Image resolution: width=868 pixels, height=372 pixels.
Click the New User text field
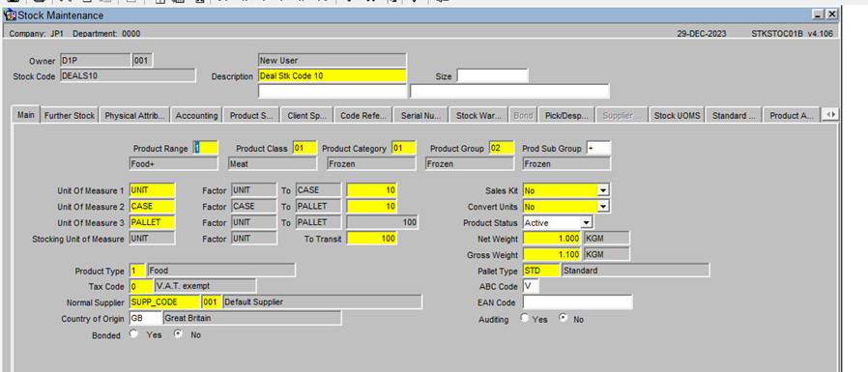333,60
